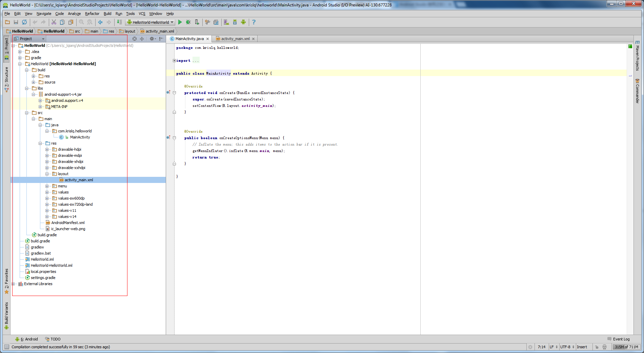Click the Save All floppy disk icon
The width and height of the screenshot is (644, 353).
pyautogui.click(x=16, y=22)
